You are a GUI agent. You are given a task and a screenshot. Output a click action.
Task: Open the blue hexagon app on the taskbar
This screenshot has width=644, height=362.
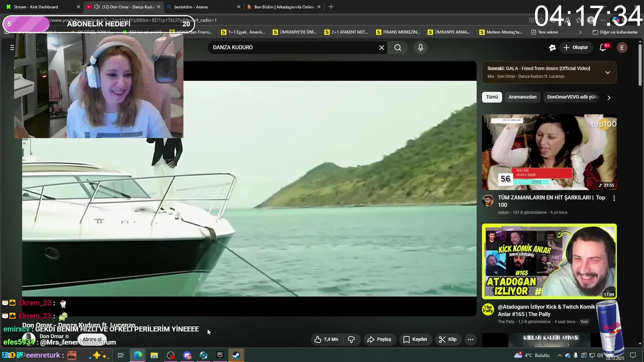pyautogui.click(x=203, y=355)
